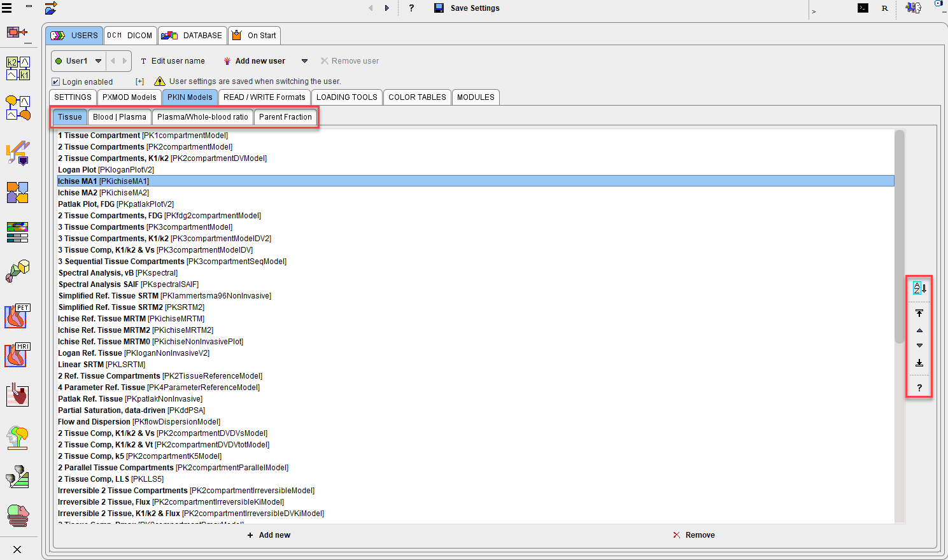Open the LOADING TOOLS tab

(x=347, y=97)
